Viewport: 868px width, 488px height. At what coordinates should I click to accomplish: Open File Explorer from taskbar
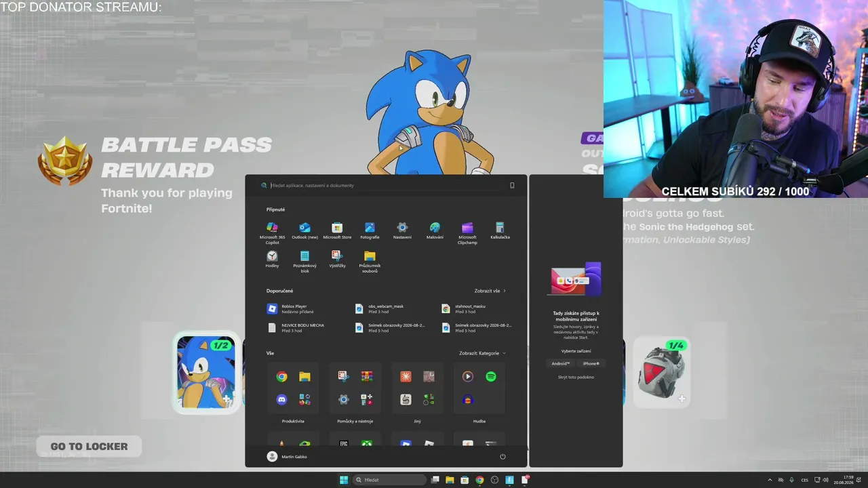point(450,480)
